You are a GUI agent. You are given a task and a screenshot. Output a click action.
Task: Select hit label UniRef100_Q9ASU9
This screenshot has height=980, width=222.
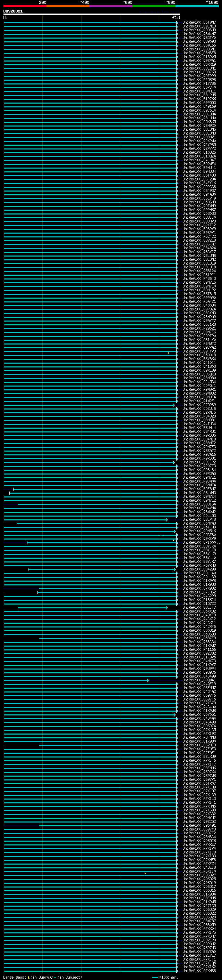tap(199, 30)
